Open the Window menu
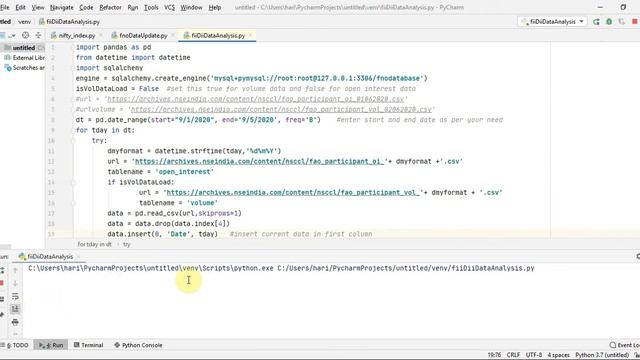The height and width of the screenshot is (360, 640). tap(191, 7)
